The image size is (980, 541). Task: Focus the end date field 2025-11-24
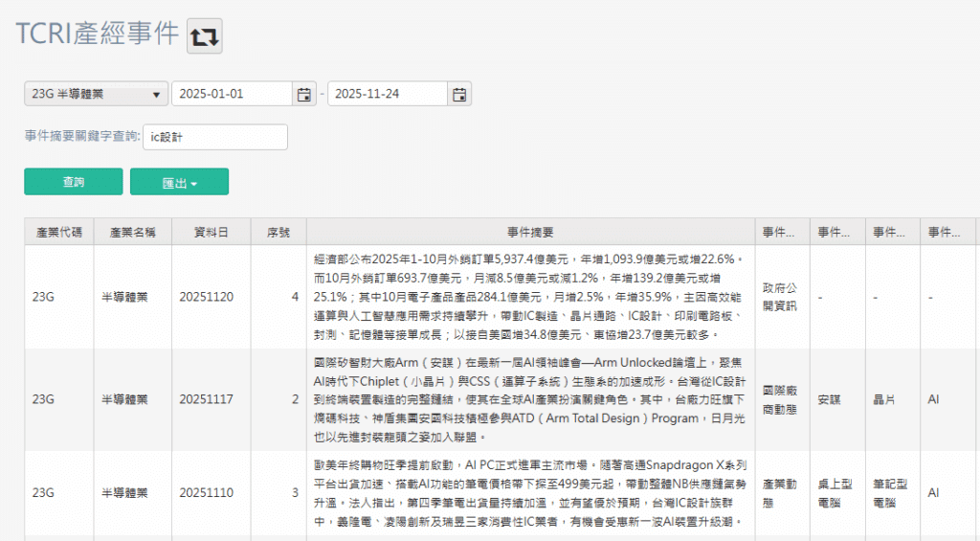point(388,94)
